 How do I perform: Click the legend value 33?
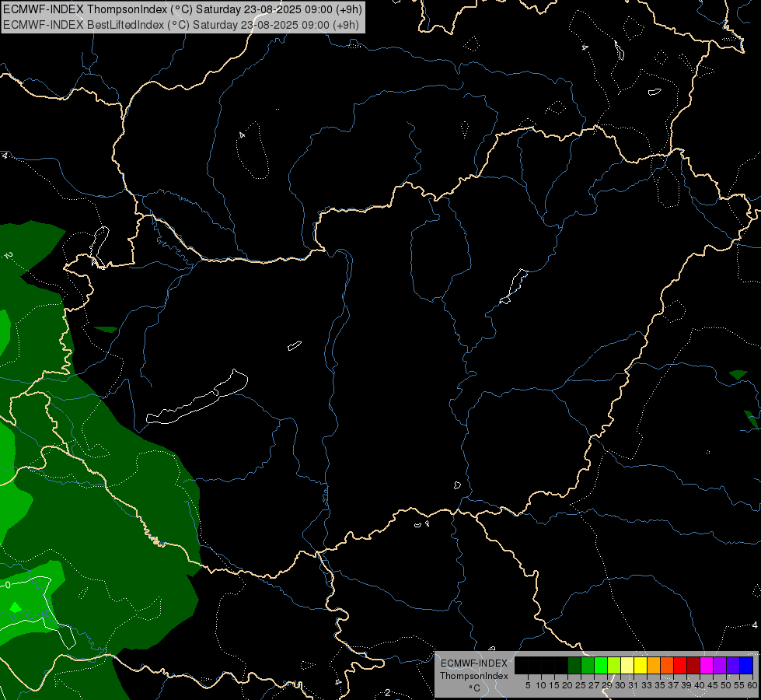pyautogui.click(x=647, y=685)
